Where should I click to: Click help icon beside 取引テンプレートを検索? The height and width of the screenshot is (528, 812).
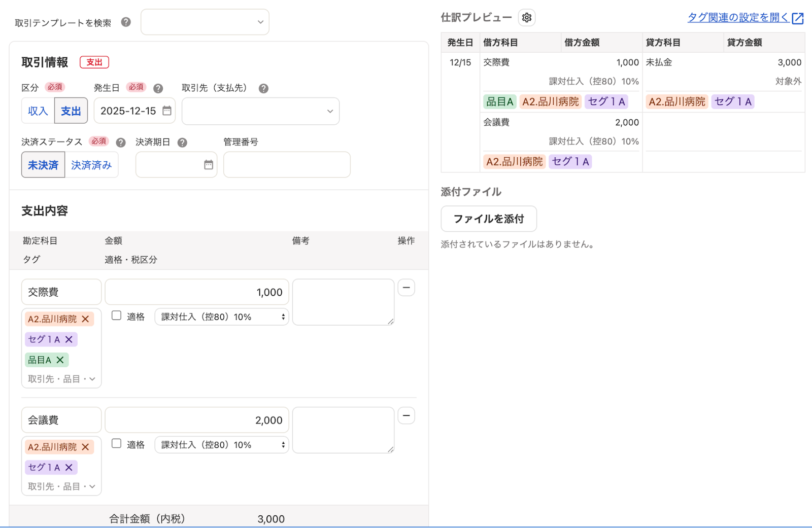coord(126,22)
